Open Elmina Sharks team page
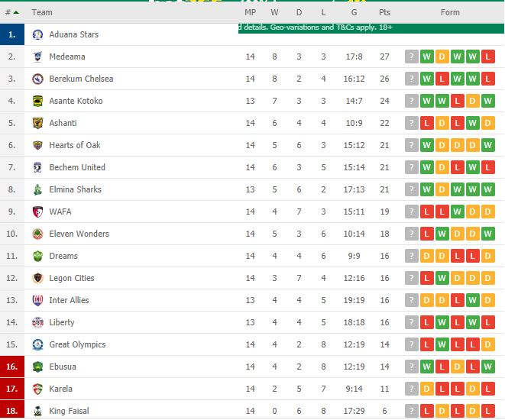The image size is (505, 420). tap(76, 189)
